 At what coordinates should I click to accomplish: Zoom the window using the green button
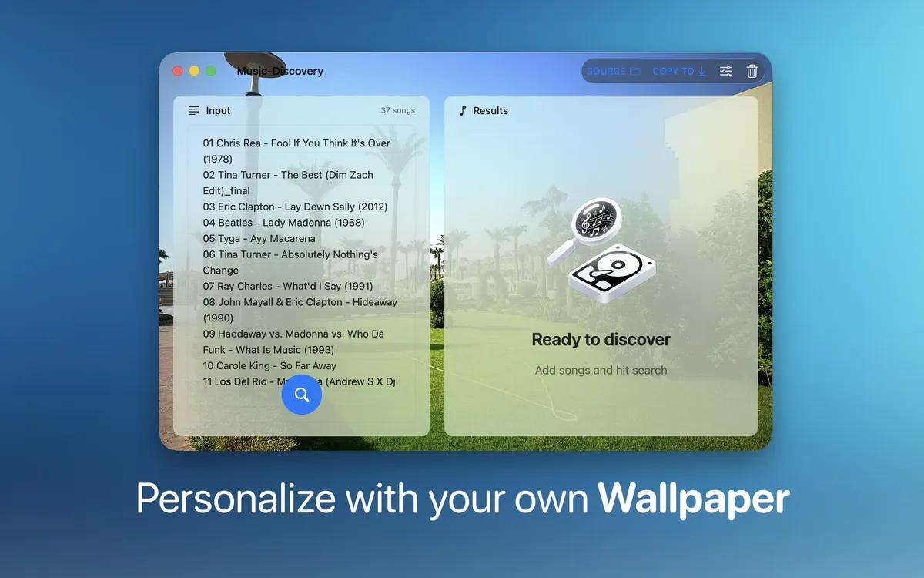click(x=211, y=71)
